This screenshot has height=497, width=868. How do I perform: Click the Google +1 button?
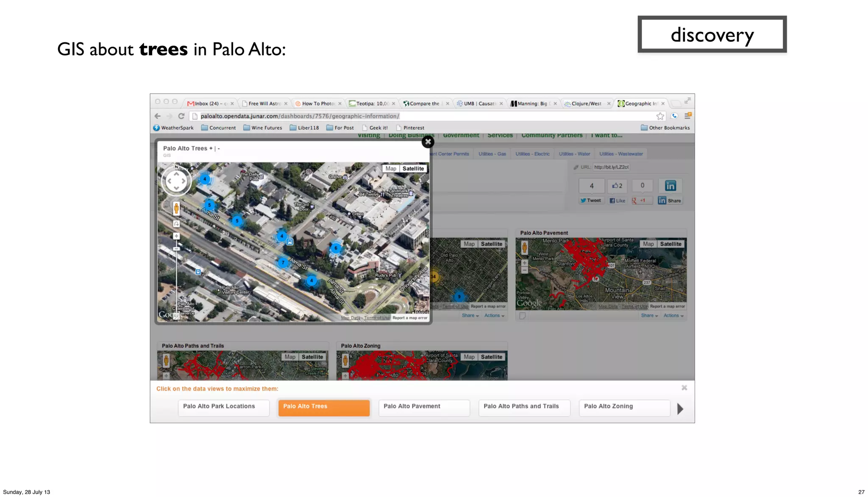642,201
